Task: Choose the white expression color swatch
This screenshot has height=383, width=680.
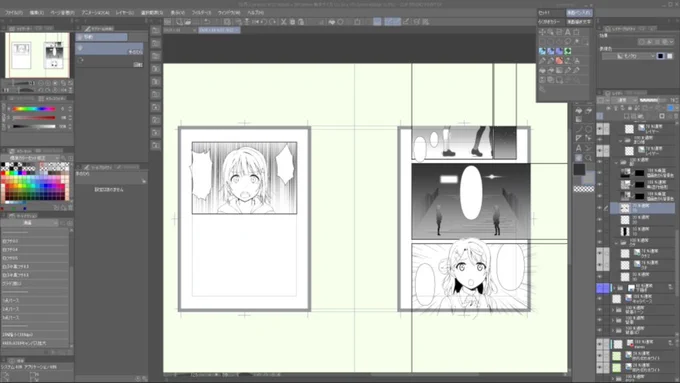Action: 670,56
